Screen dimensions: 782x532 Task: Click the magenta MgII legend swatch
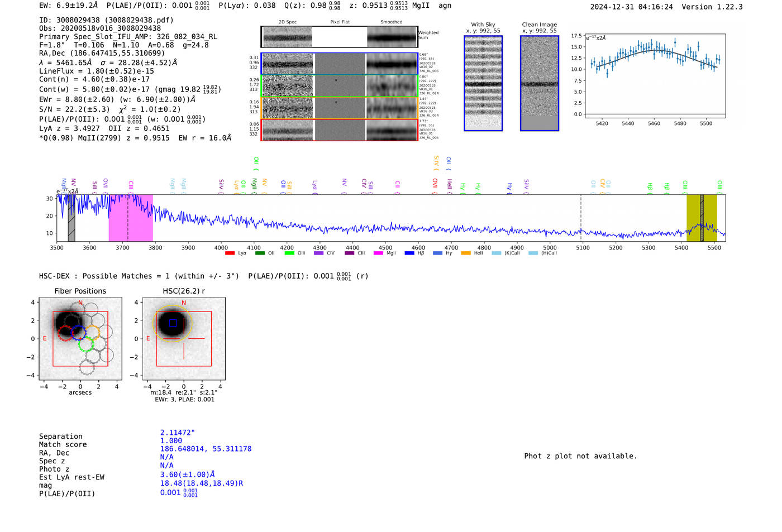pos(378,253)
